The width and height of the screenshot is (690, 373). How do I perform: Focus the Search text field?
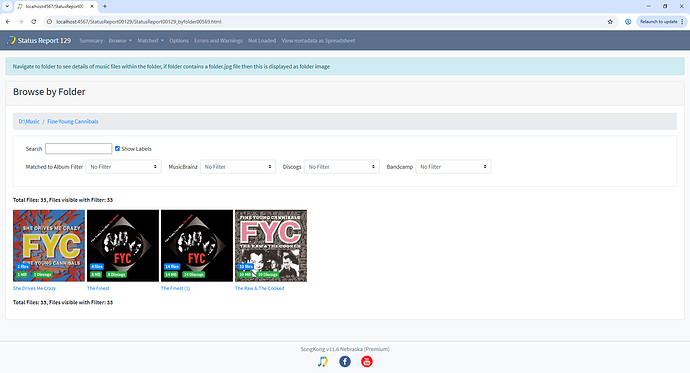click(78, 149)
